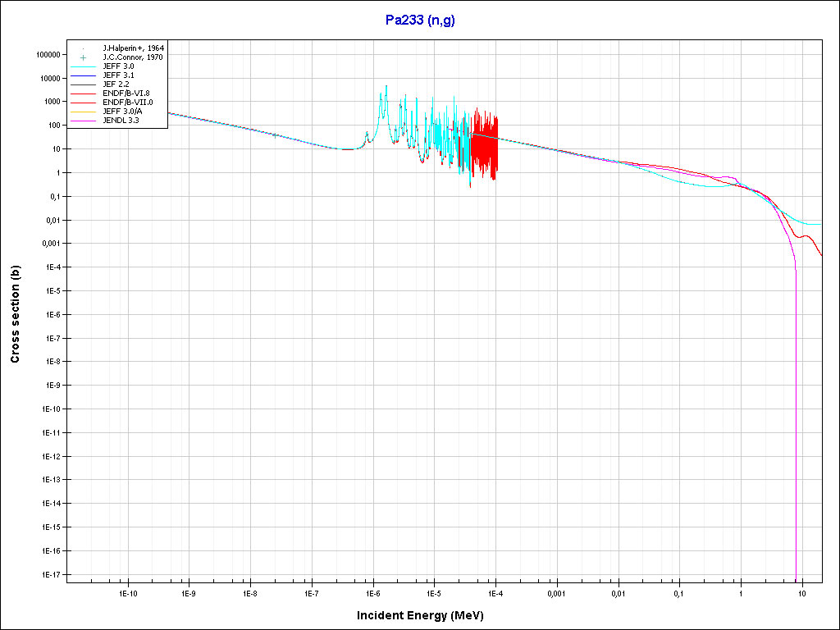Click the blue JEFF 3.1 legend line
Image resolution: width=840 pixels, height=630 pixels.
pyautogui.click(x=83, y=75)
